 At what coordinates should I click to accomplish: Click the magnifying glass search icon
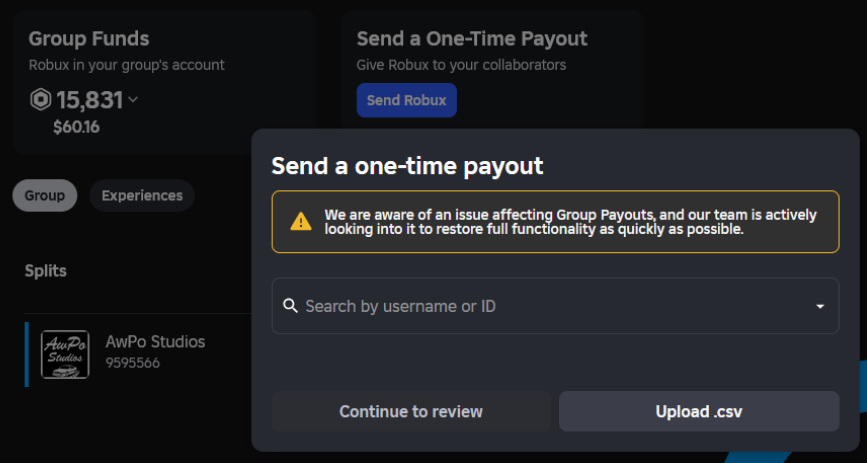(x=290, y=305)
